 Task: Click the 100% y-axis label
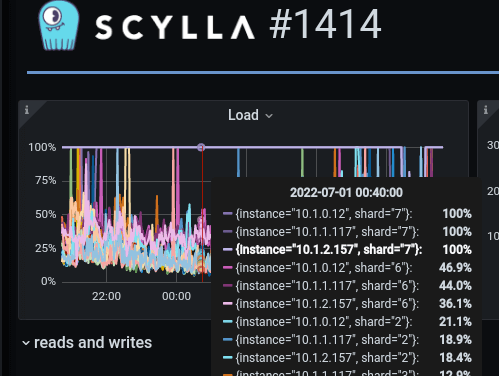click(42, 147)
